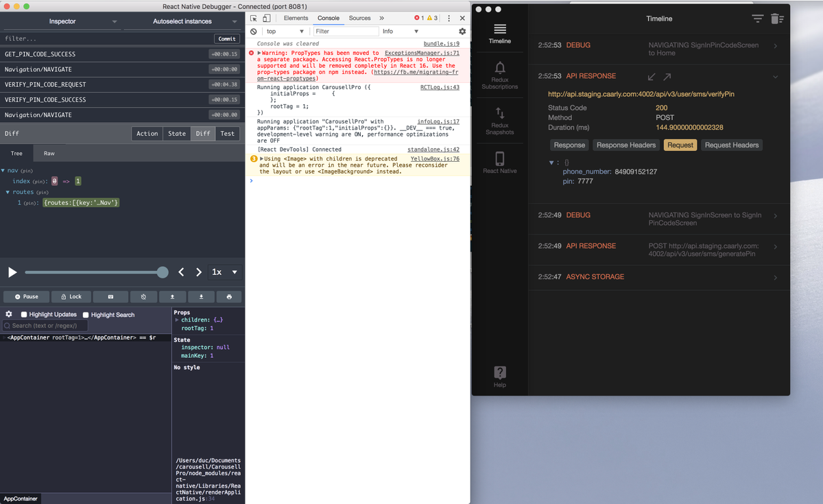Click the print icon button
Image resolution: width=823 pixels, height=504 pixels.
pyautogui.click(x=229, y=297)
